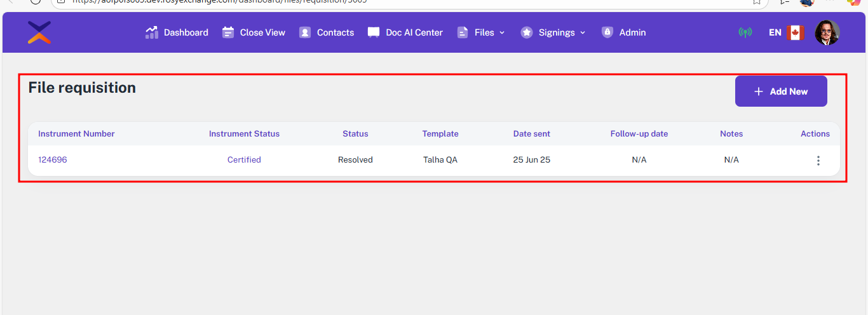Image resolution: width=868 pixels, height=315 pixels.
Task: Switch language using the EN selector
Action: 775,32
